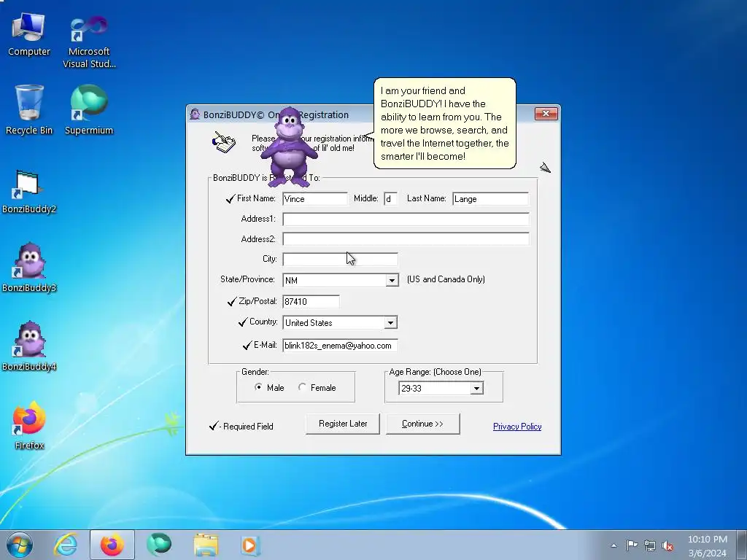Open Supermium from the taskbar

[158, 545]
